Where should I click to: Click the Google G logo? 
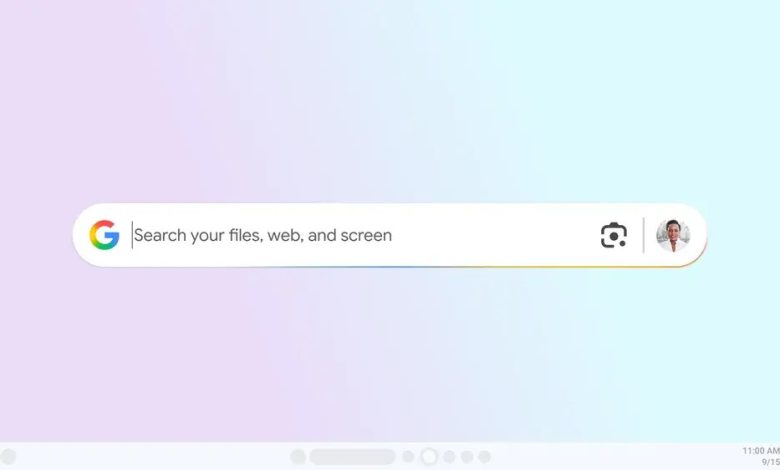pos(104,235)
